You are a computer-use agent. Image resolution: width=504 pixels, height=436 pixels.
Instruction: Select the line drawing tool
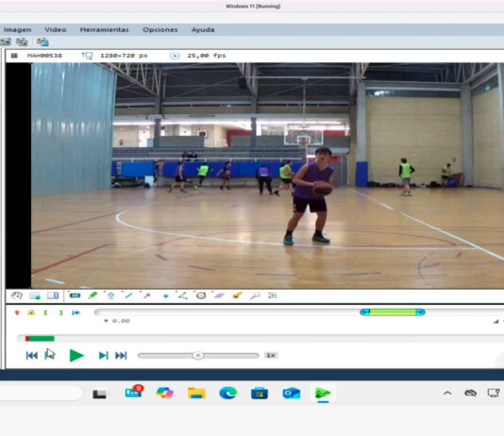128,295
